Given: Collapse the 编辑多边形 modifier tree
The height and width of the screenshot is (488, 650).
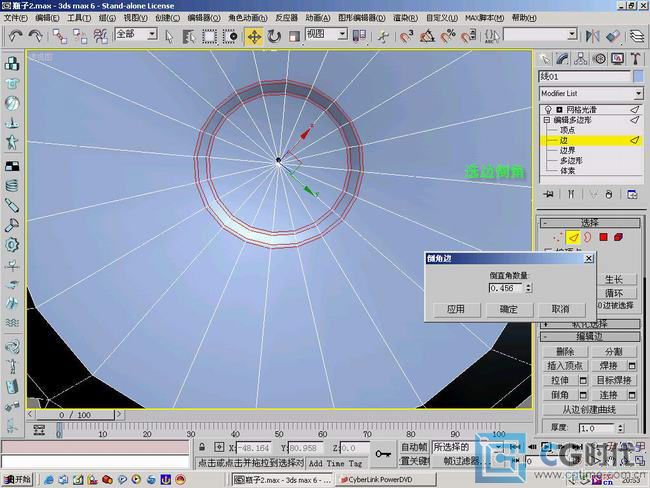Looking at the screenshot, I should click(546, 120).
